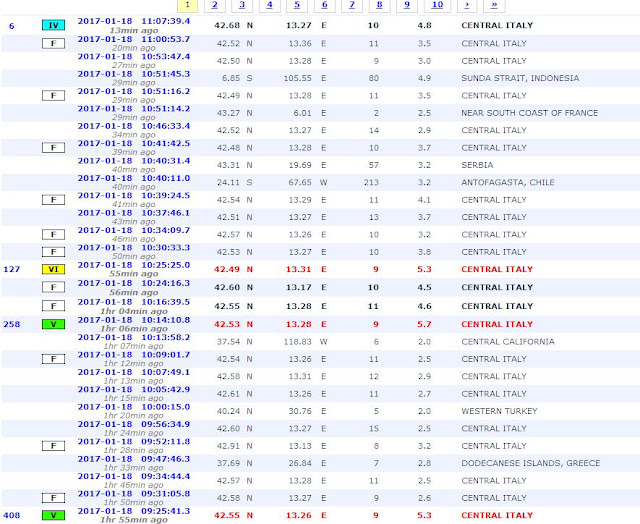The width and height of the screenshot is (640, 524).
Task: Open the Sunda Strait quake at 10:51:45.3
Action: tap(134, 74)
